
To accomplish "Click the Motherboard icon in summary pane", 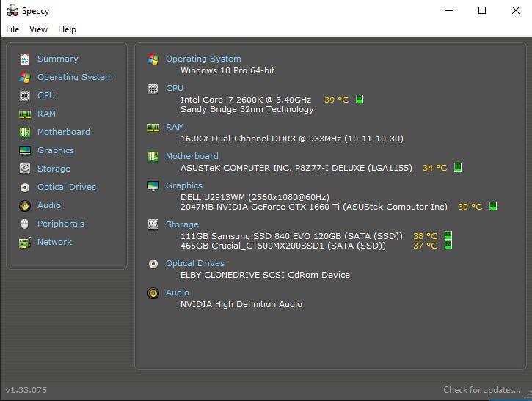I will 153,157.
